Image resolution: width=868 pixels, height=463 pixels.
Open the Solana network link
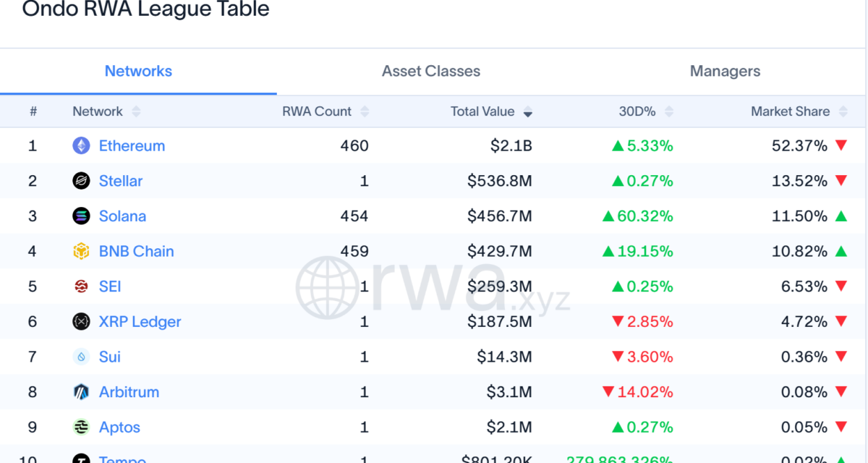tap(122, 216)
